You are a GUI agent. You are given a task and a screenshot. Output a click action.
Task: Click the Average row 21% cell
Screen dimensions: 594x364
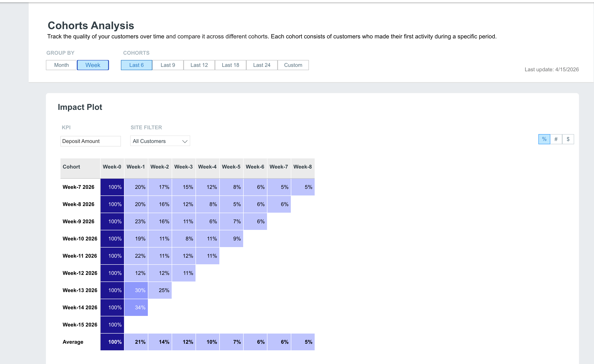[x=136, y=342]
